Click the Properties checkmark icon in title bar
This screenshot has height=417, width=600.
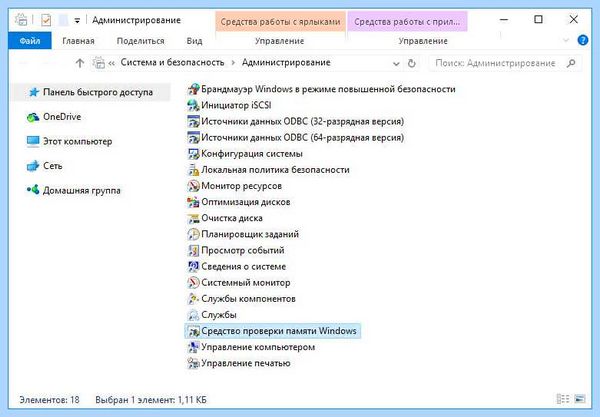coord(46,20)
